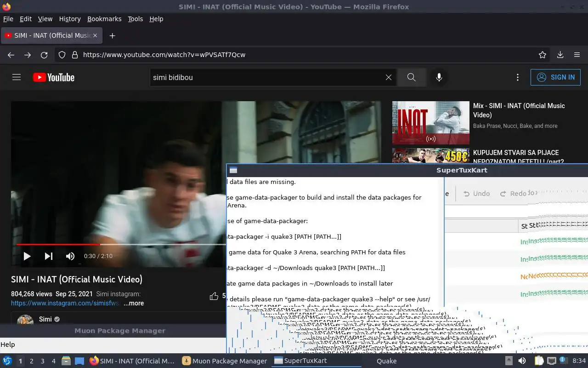The height and width of the screenshot is (368, 588).
Task: Open the File menu
Action: tap(8, 19)
